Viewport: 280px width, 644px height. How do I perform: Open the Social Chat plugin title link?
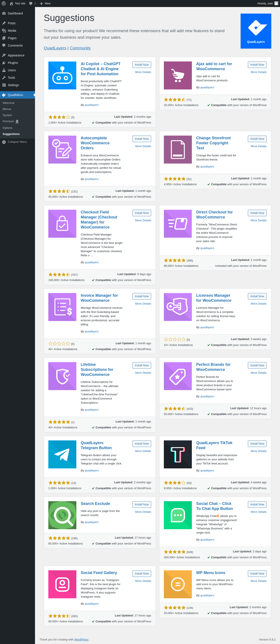[215, 506]
